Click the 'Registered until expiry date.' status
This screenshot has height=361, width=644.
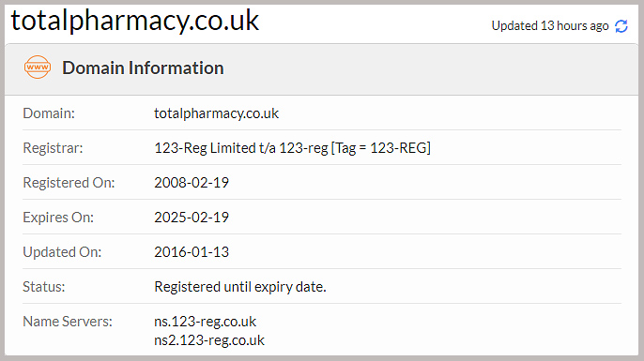click(x=240, y=287)
